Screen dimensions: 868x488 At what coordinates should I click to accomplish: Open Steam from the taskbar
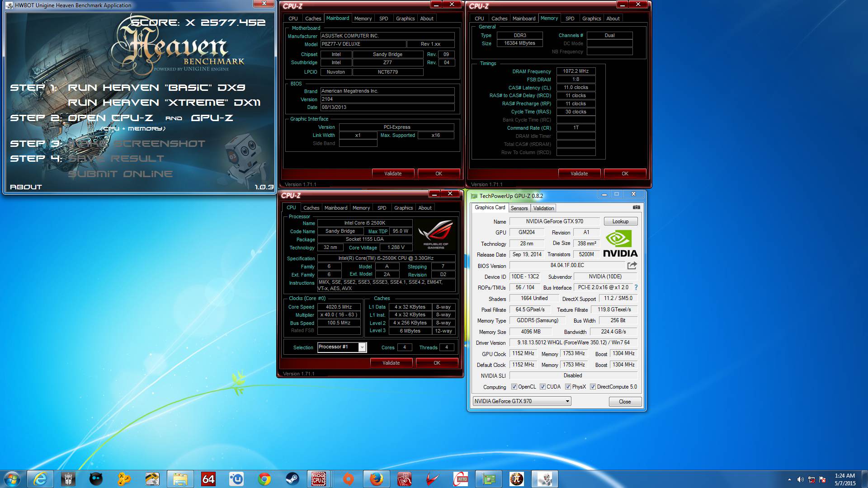(292, 479)
